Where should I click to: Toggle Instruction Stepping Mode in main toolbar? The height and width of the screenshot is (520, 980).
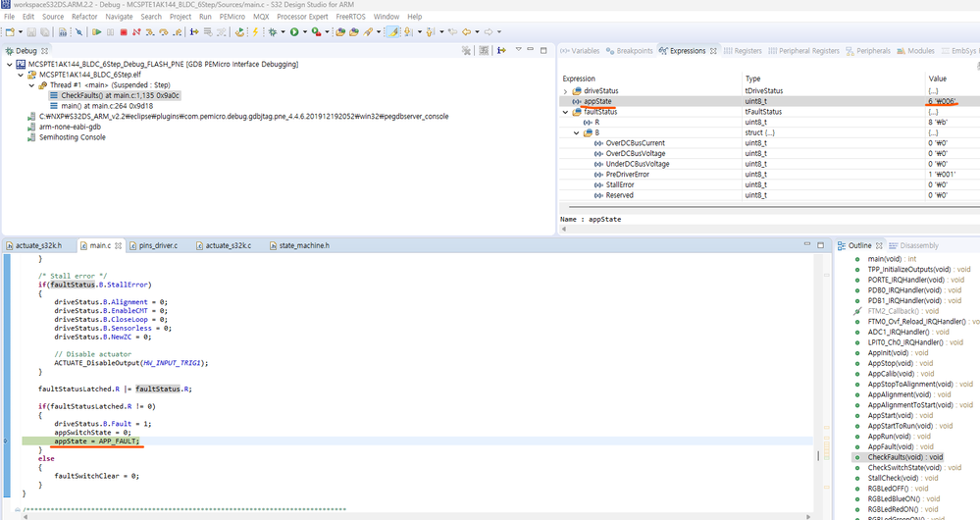point(194,31)
